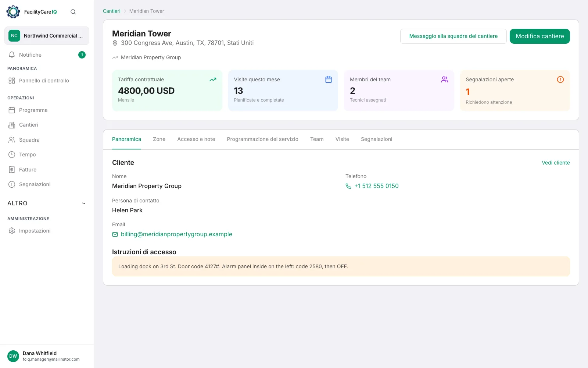Click the Impostazioni gear icon
Viewport: 588px width, 368px height.
tap(12, 231)
